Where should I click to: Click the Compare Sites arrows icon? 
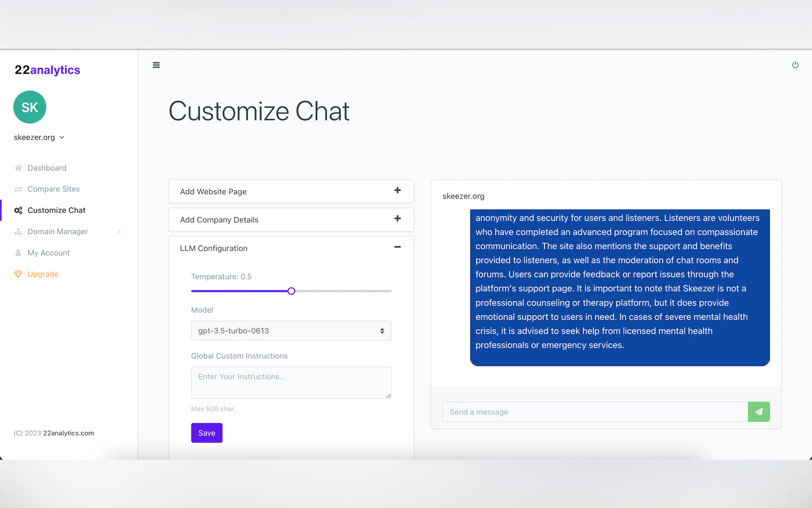pos(18,189)
